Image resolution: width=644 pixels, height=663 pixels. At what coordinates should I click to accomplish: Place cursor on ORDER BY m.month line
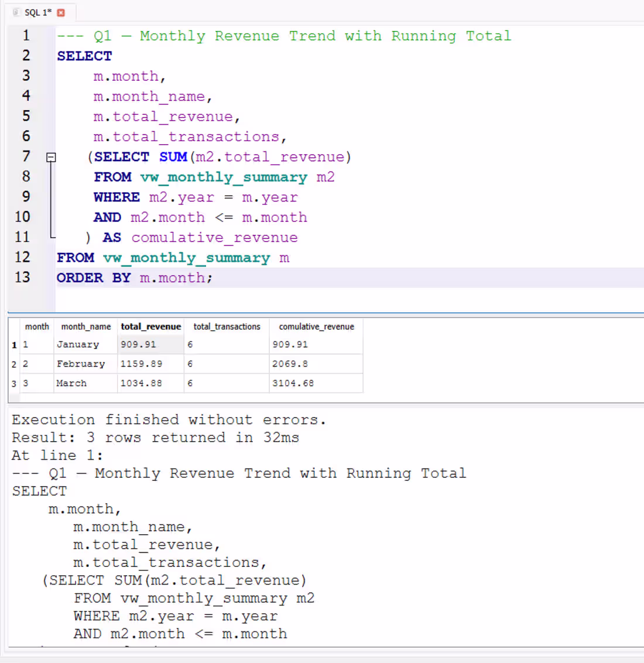coord(350,278)
